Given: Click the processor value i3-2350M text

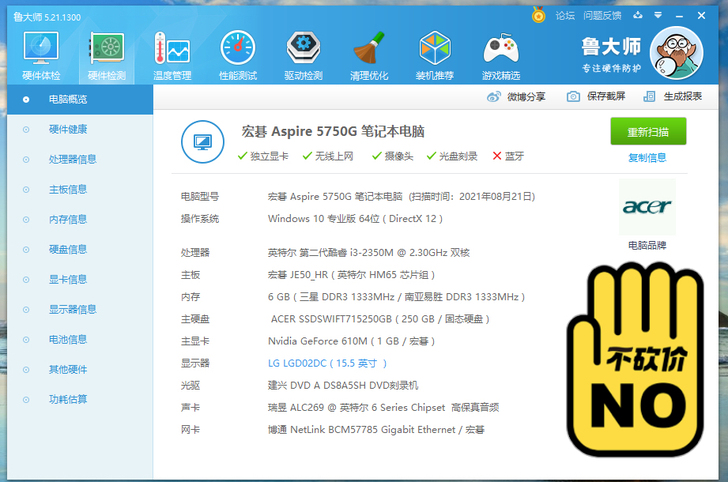Looking at the screenshot, I should [x=369, y=253].
